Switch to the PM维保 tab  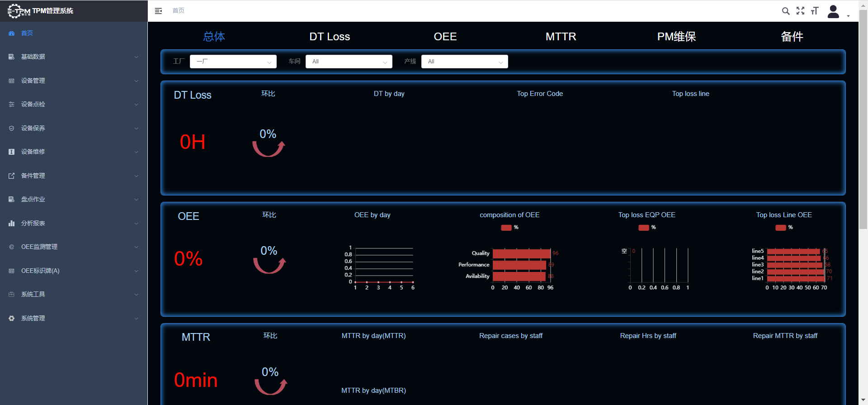coord(676,37)
